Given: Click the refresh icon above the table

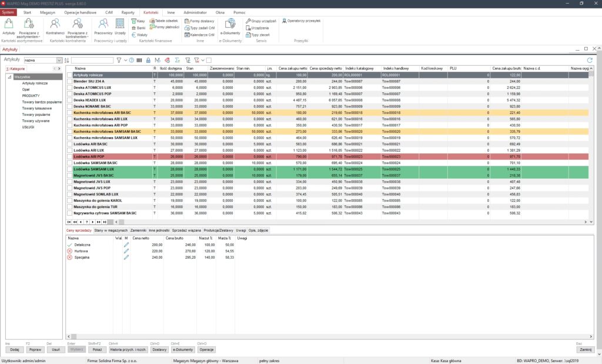Looking at the screenshot, I should point(589,60).
